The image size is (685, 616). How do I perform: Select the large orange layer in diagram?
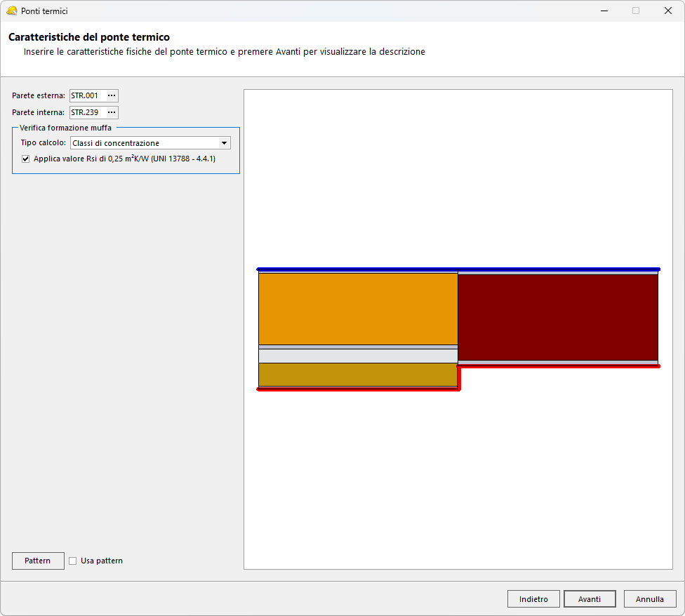tap(358, 309)
